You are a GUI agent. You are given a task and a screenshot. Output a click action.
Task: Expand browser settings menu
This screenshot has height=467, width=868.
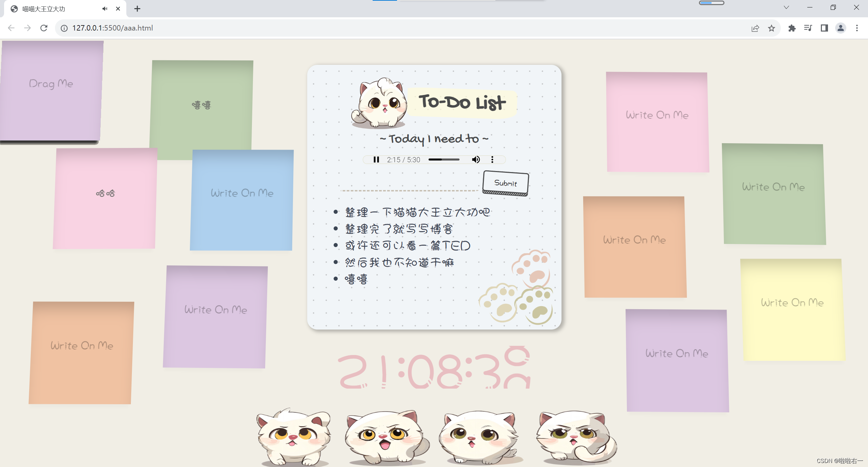pos(857,27)
